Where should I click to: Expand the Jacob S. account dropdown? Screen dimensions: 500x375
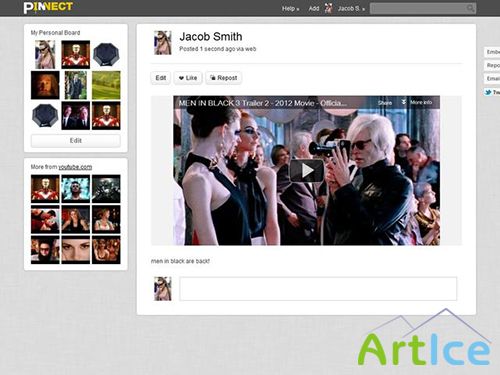click(351, 9)
